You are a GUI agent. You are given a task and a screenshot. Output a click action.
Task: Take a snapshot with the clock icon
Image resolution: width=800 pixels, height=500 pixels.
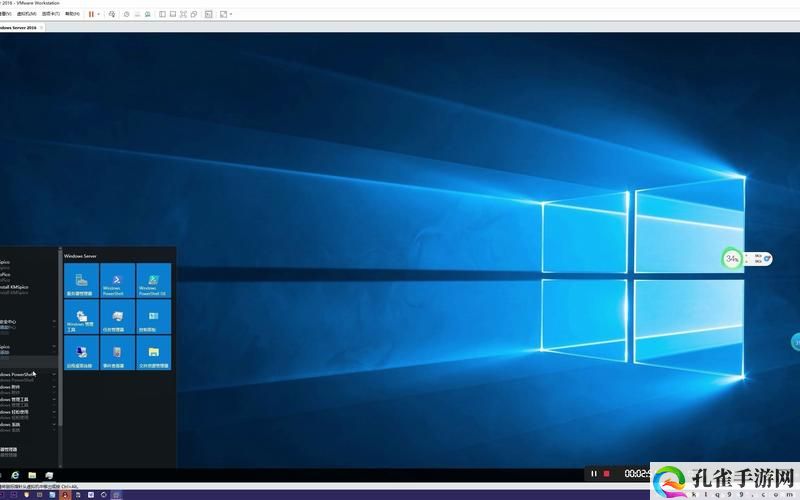(127, 14)
